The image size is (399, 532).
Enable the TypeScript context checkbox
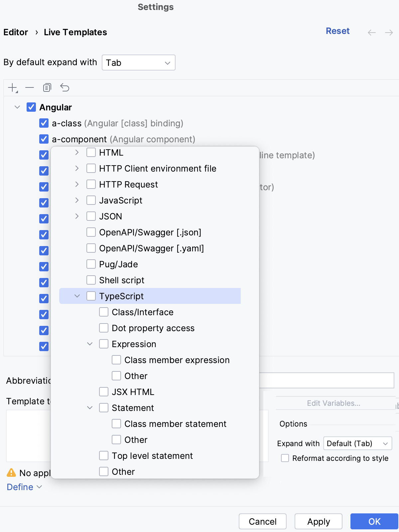click(91, 296)
